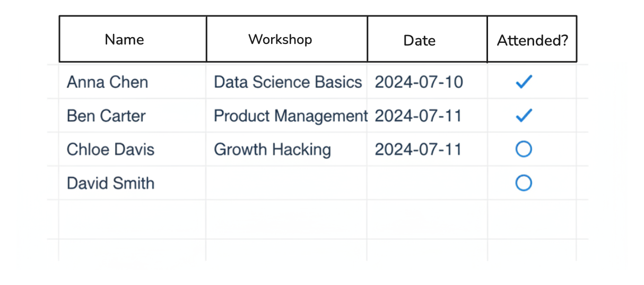Select Ben Carter's 2024-07-11 date cell
The width and height of the screenshot is (644, 285).
coord(419,116)
